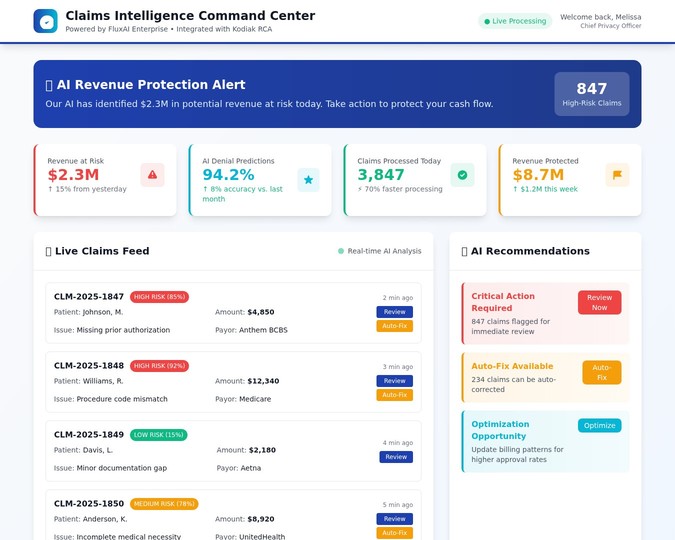
Task: Auto-Fix claim CLM-2025-1850
Action: point(395,533)
